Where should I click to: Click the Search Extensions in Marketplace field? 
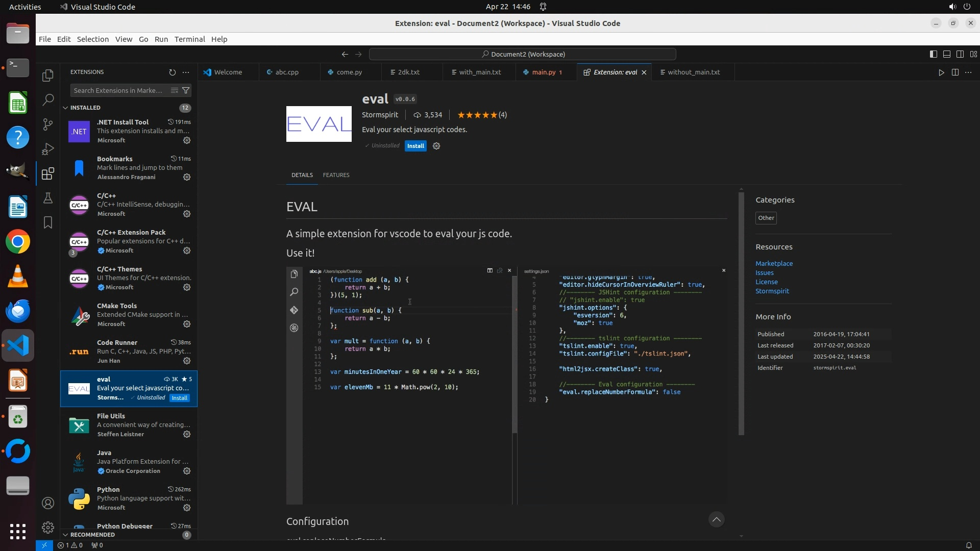118,90
